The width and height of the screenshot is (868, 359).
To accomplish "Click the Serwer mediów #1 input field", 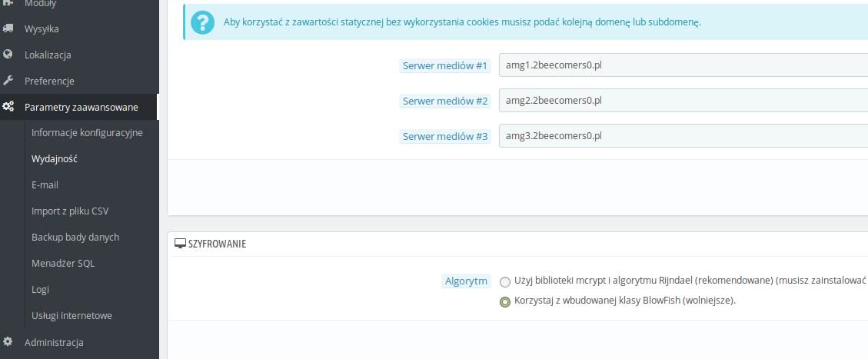I will [x=683, y=65].
